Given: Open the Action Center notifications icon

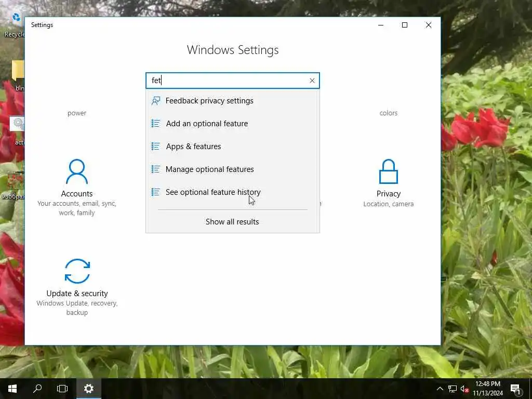Looking at the screenshot, I should coord(516,389).
